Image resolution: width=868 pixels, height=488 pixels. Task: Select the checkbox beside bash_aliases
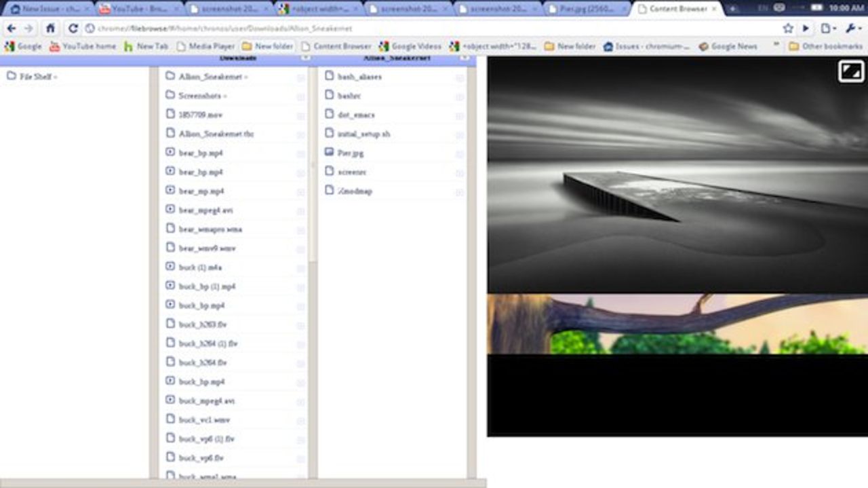pos(460,77)
